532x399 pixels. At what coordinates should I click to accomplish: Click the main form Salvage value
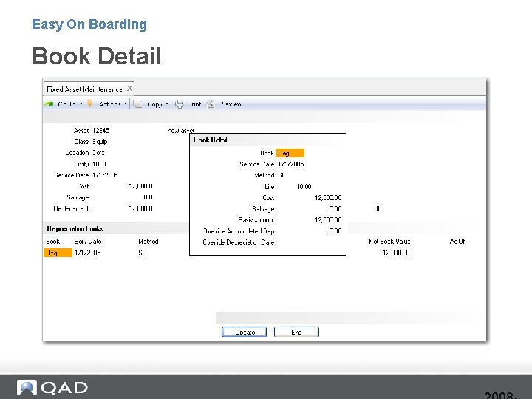(148, 198)
